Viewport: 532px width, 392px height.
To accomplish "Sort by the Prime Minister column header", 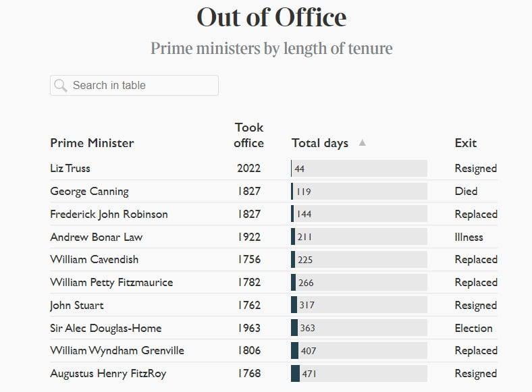I will tap(92, 143).
